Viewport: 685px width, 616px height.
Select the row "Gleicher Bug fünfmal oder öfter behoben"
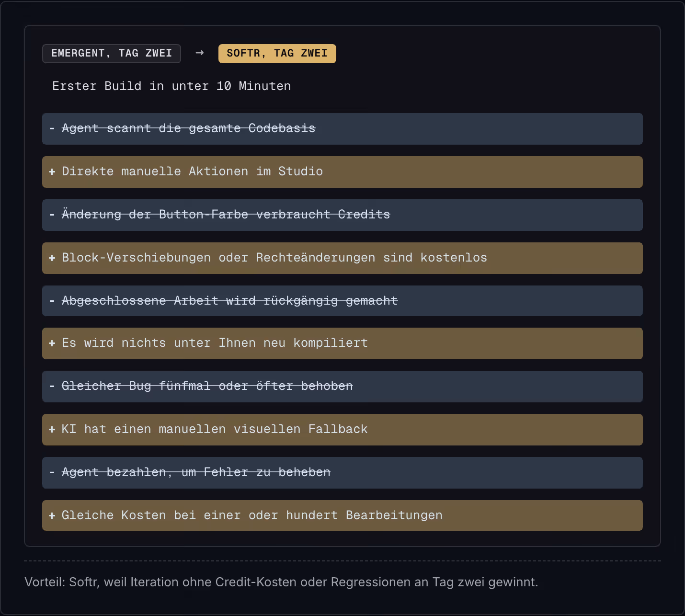[342, 387]
